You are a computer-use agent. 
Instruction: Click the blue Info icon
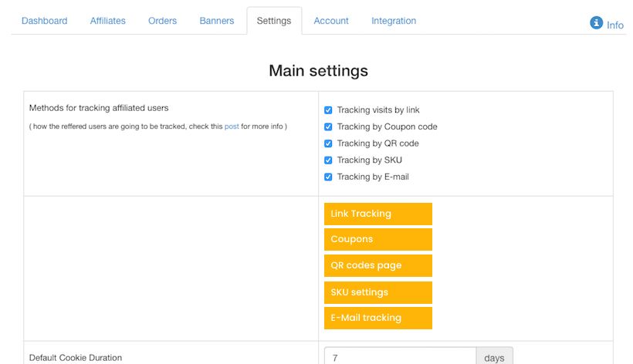(x=596, y=23)
